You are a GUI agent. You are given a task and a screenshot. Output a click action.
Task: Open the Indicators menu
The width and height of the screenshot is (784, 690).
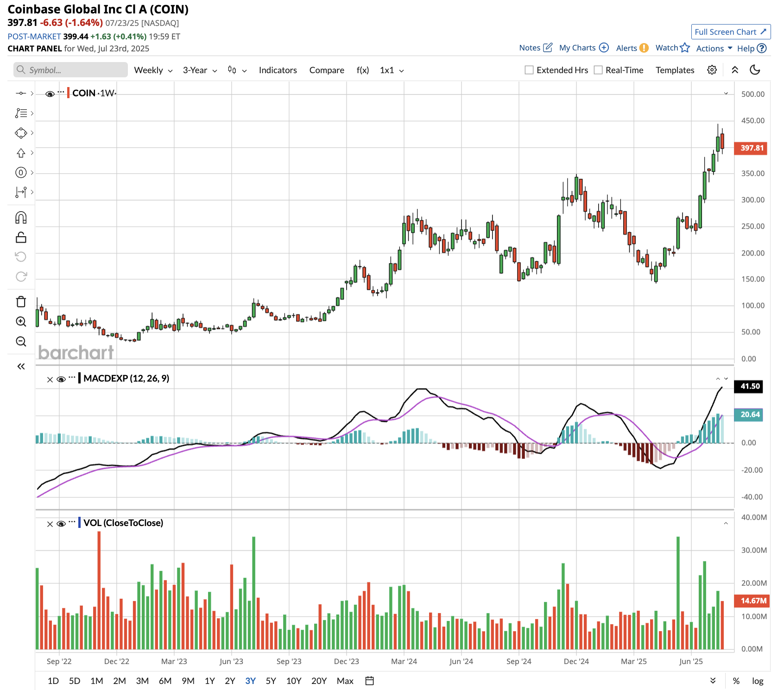tap(278, 70)
